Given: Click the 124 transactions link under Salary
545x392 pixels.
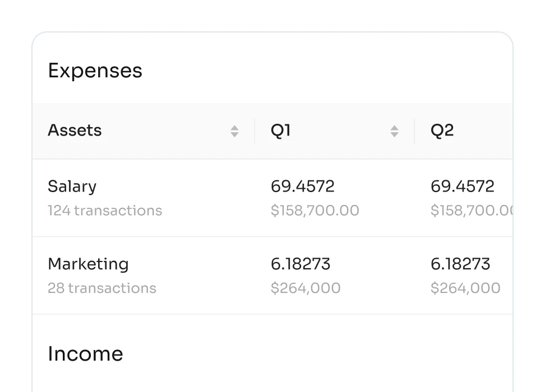Looking at the screenshot, I should (105, 211).
